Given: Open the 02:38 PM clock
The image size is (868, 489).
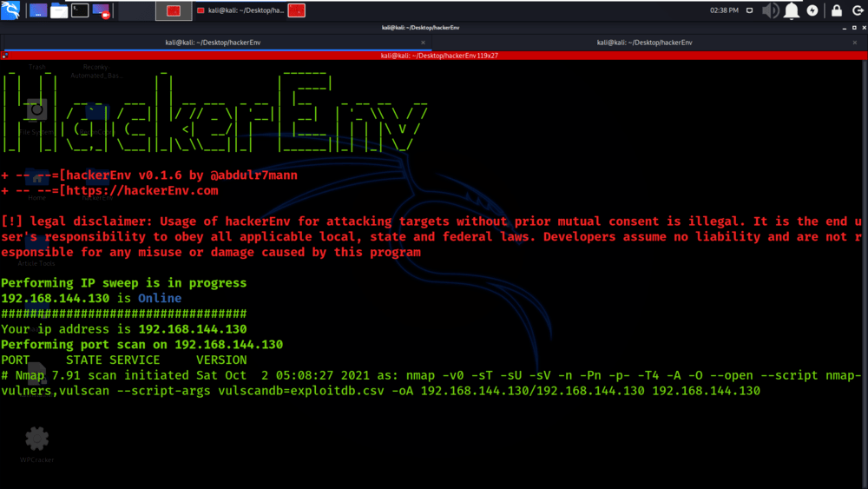Looking at the screenshot, I should click(724, 10).
